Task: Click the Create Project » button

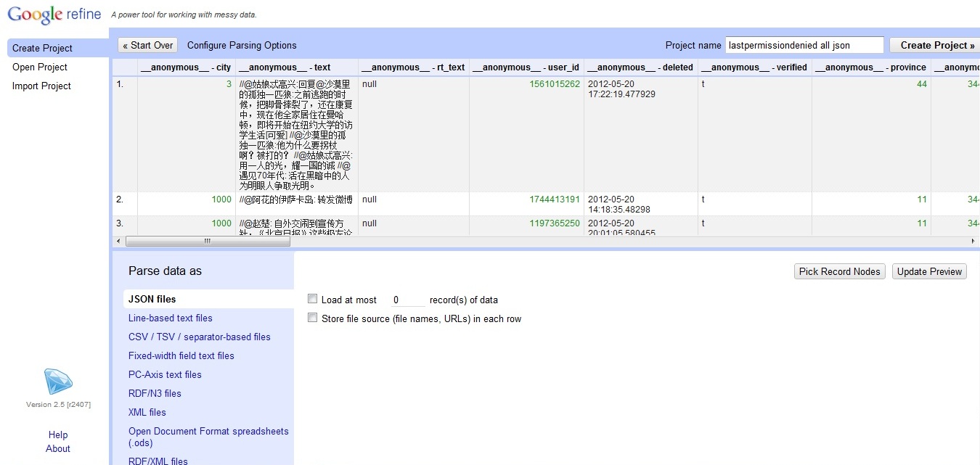Action: (934, 45)
